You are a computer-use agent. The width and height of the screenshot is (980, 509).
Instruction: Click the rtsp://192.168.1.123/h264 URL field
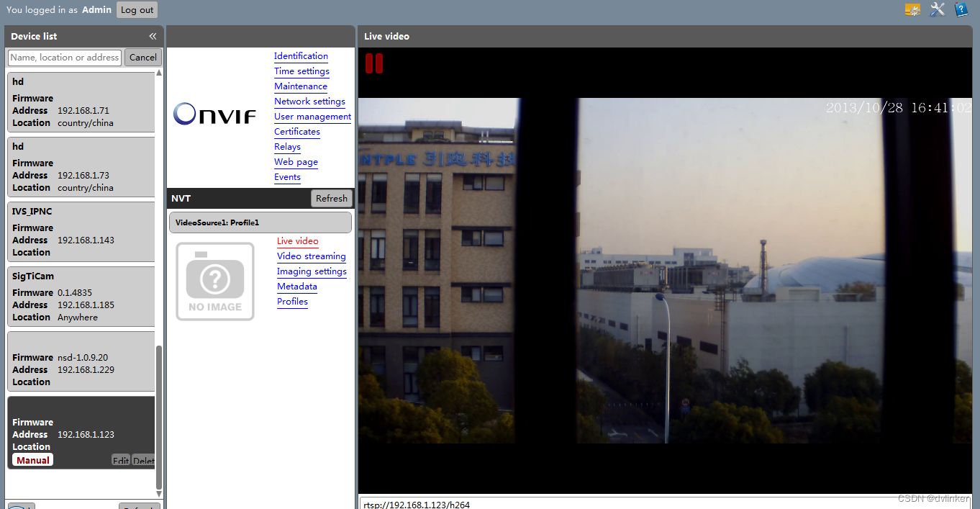665,504
